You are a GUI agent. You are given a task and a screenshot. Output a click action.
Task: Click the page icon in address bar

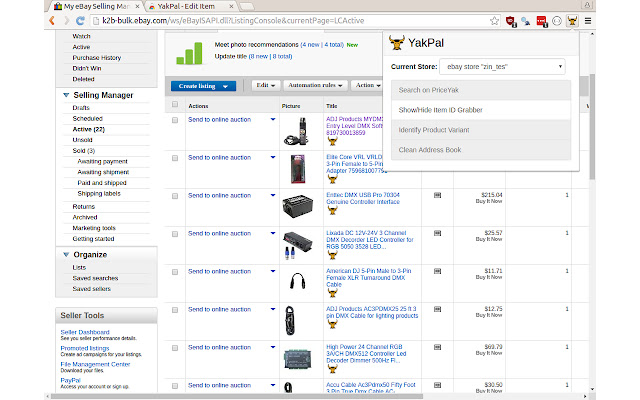(x=96, y=21)
